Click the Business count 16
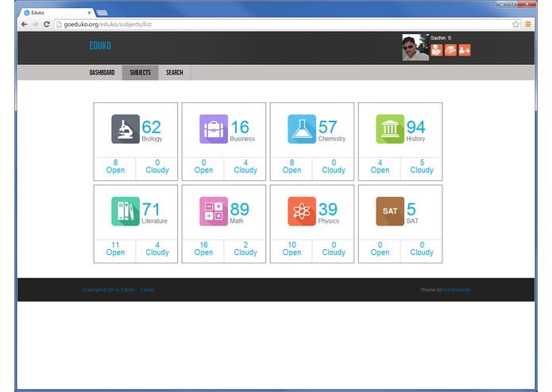 tap(240, 127)
